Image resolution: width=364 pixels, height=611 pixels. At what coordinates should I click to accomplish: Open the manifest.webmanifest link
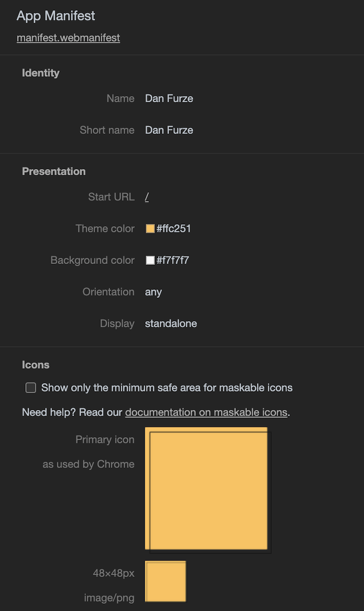68,38
